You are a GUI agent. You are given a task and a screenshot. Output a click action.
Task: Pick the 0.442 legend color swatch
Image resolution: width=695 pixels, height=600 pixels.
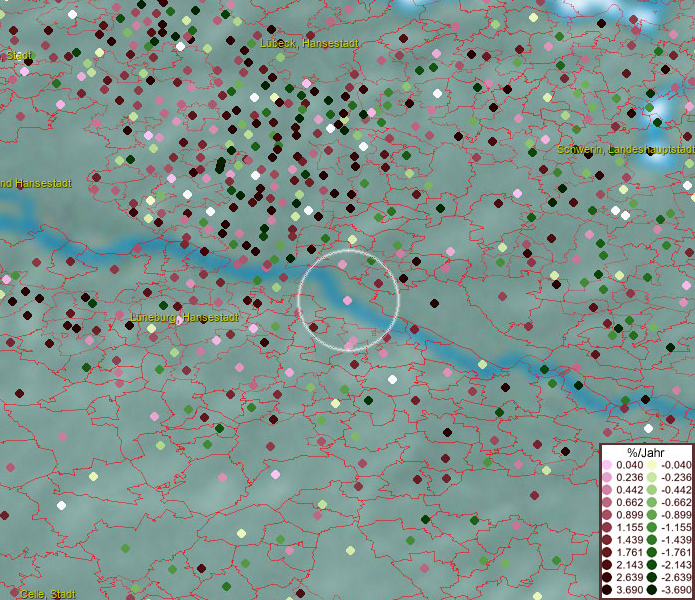coord(607,490)
